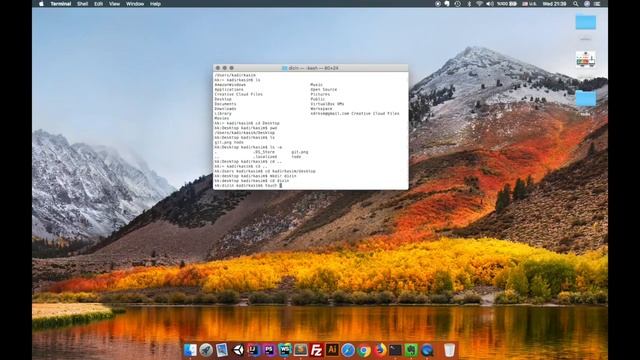Click 'Creative Cloud Files' in left column
Screen dimensions: 640x360
click(x=239, y=94)
